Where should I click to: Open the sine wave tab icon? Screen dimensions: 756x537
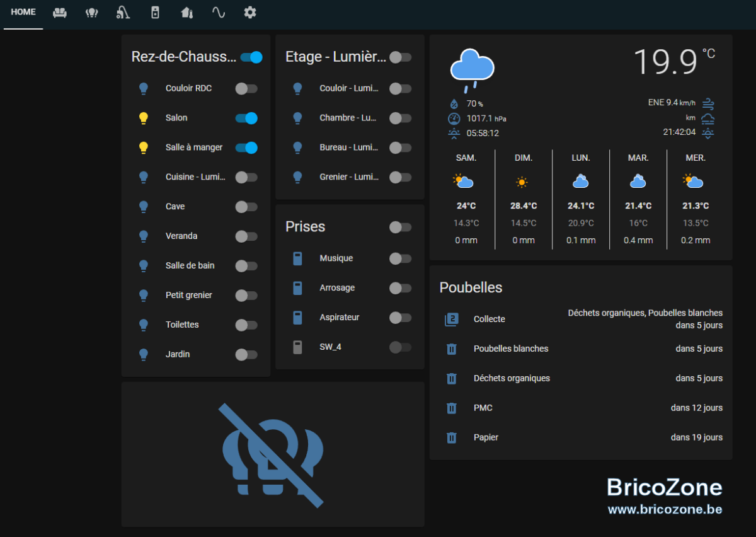pyautogui.click(x=219, y=13)
